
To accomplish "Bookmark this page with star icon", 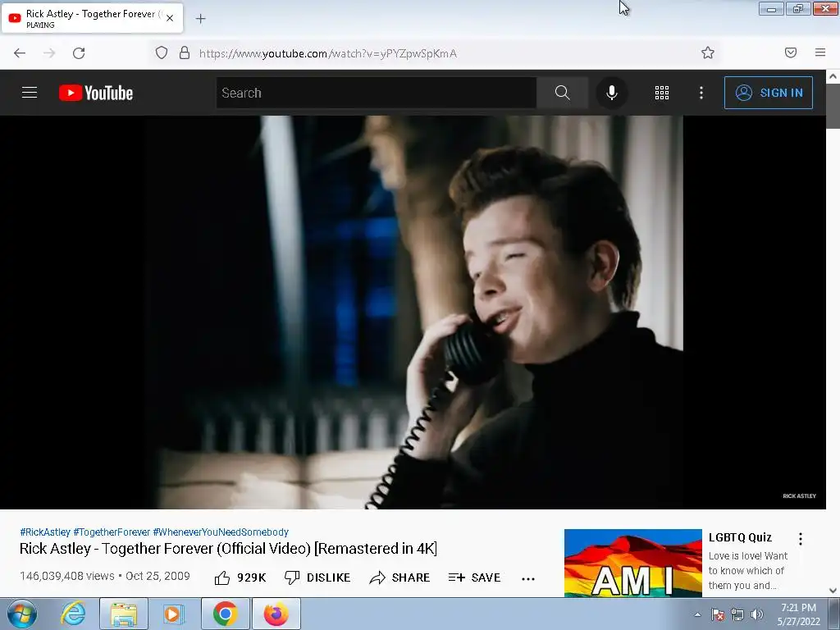I will [708, 52].
